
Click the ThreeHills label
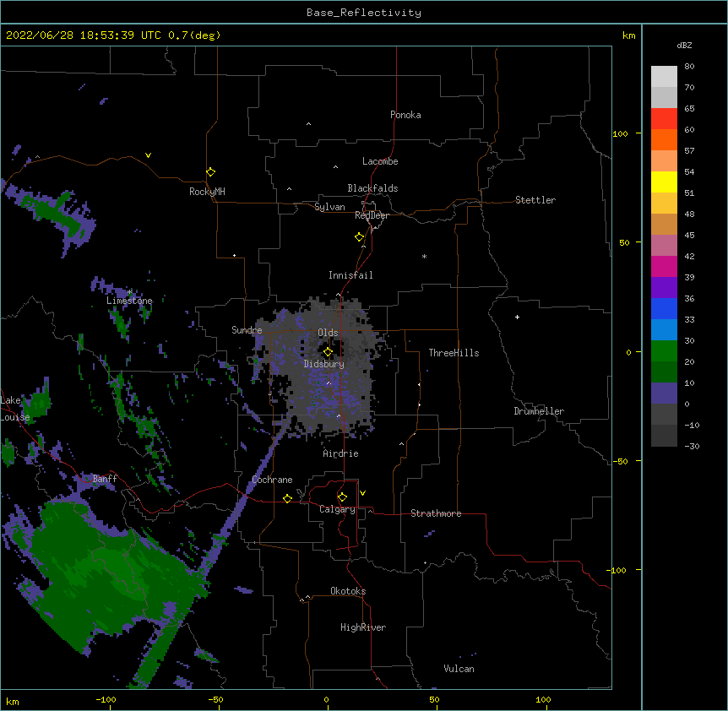pyautogui.click(x=454, y=353)
